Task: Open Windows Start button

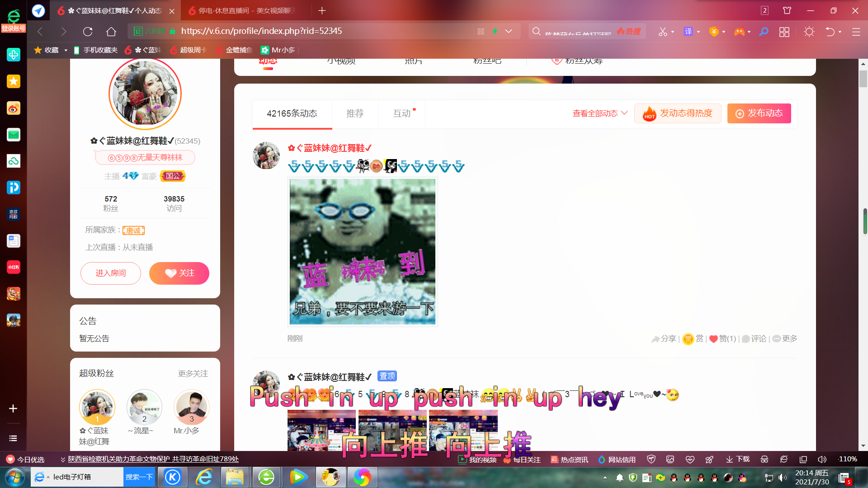Action: click(15, 477)
